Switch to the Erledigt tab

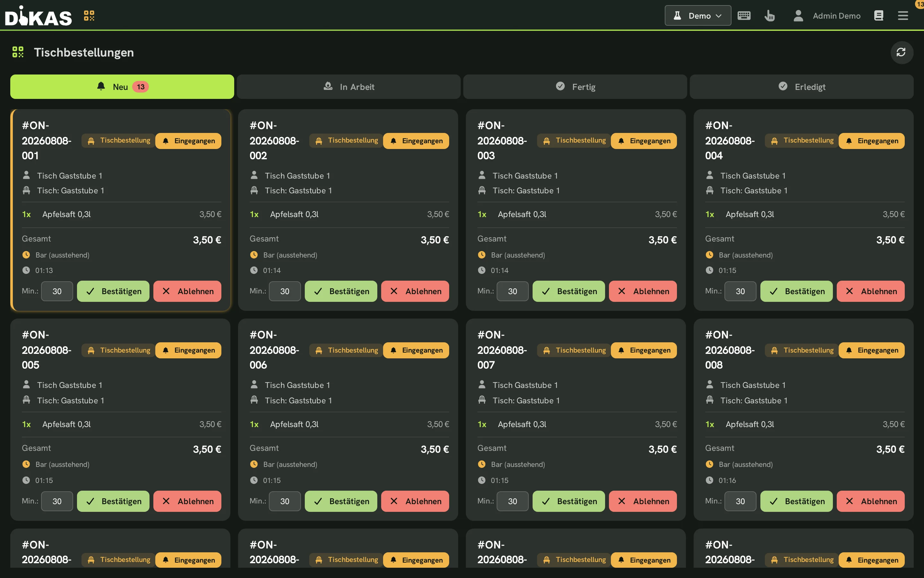tap(801, 87)
